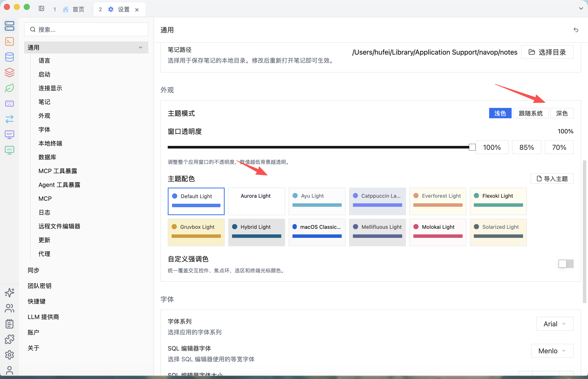The width and height of the screenshot is (588, 379).
Task: Select 跟随系统 theme mode
Action: (x=531, y=113)
